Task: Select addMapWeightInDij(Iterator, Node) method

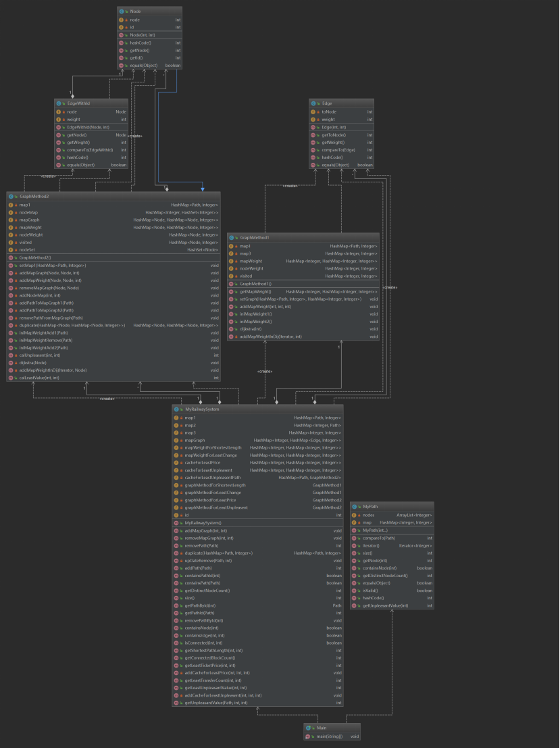Action: (x=113, y=370)
